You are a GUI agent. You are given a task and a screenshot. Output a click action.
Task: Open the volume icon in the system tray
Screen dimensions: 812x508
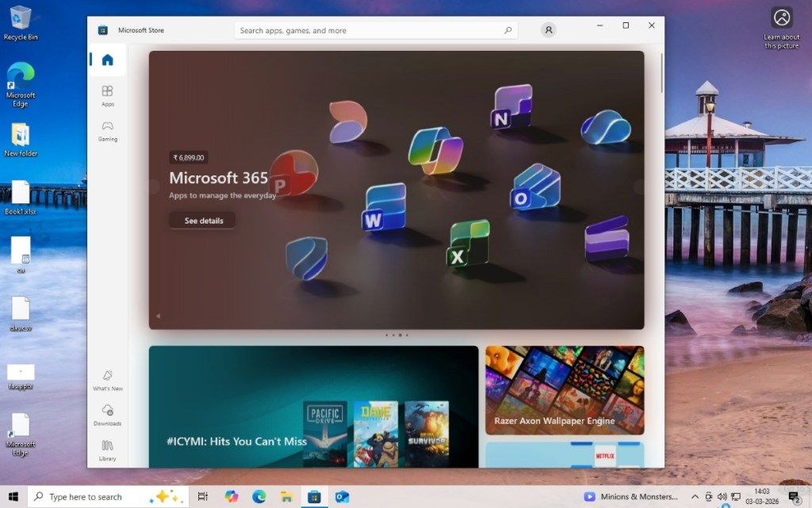[x=722, y=497]
